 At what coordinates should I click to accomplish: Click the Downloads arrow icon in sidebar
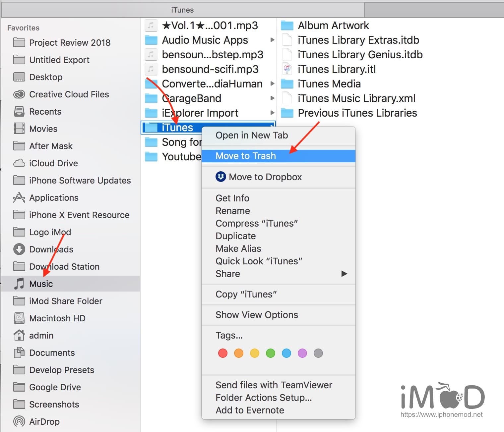tap(19, 249)
